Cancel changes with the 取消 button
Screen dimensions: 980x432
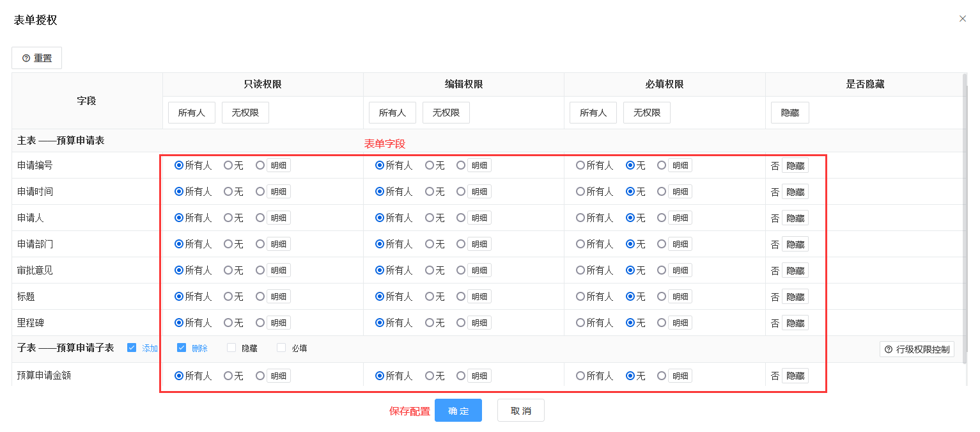[x=520, y=411]
